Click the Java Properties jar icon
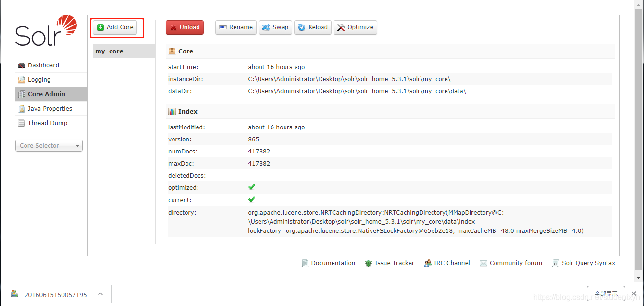Viewport: 644px width, 306px height. point(21,109)
